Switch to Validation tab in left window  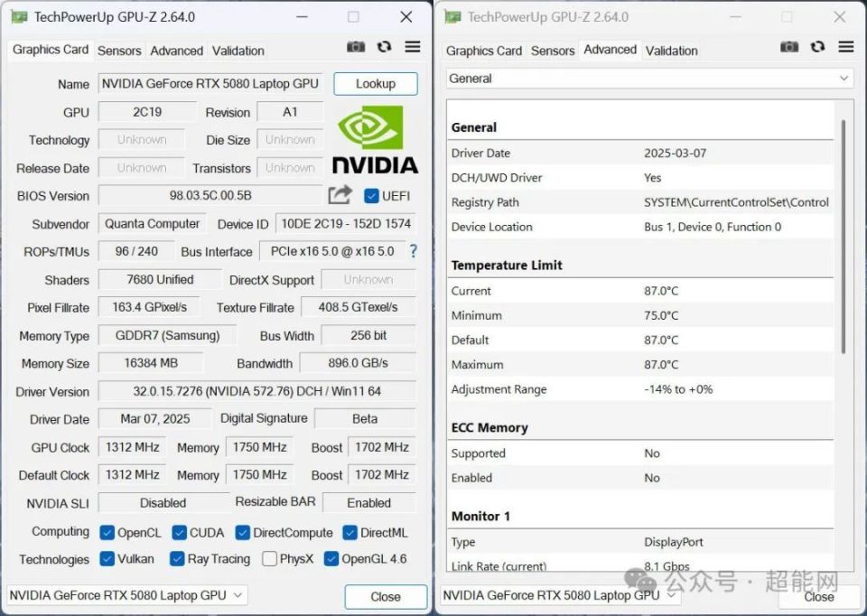point(238,51)
